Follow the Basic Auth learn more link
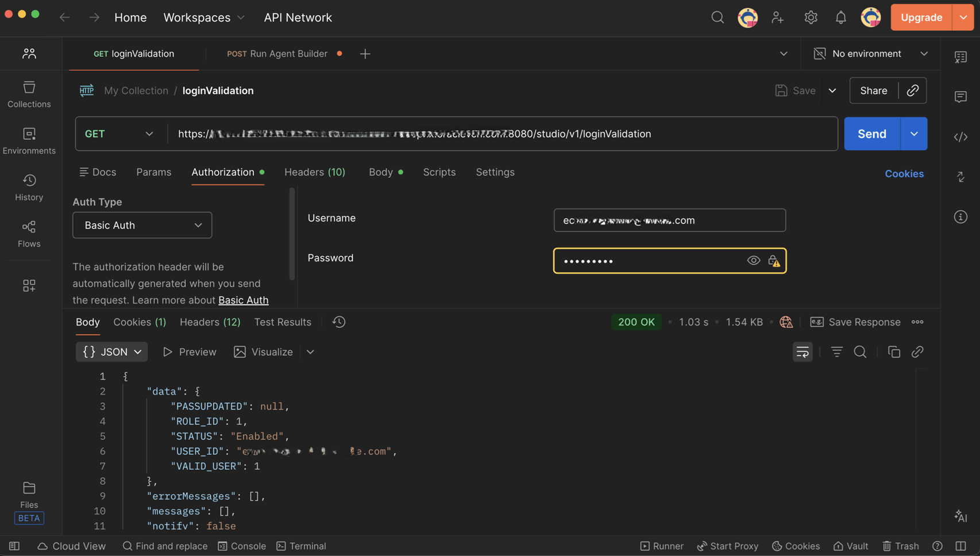This screenshot has height=556, width=980. point(243,300)
